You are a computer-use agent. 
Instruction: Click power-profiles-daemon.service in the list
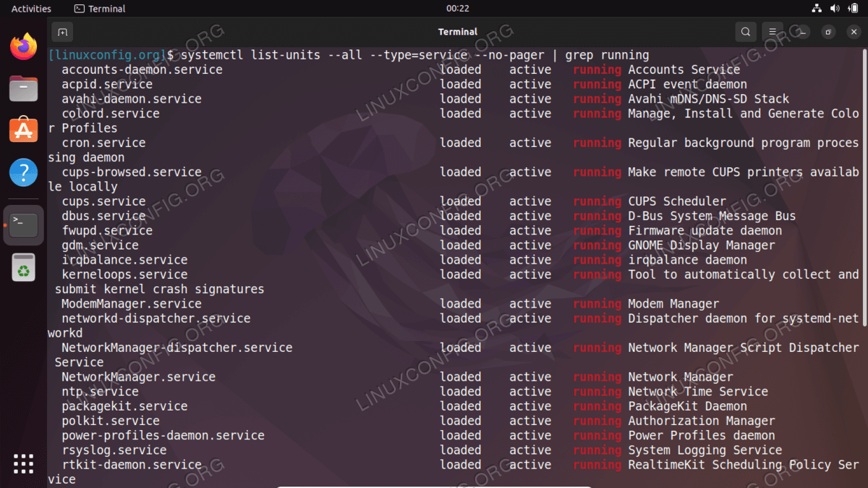point(163,435)
